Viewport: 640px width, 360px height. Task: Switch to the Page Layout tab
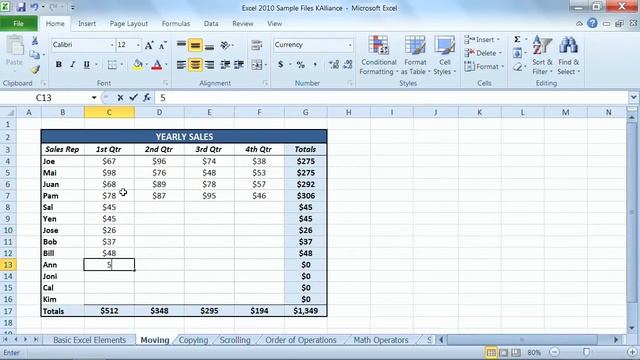129,24
